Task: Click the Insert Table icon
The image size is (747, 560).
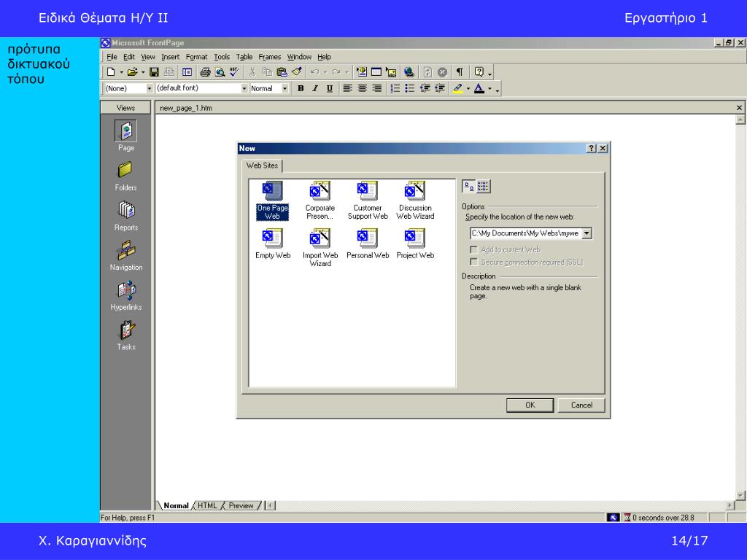Action: click(376, 72)
